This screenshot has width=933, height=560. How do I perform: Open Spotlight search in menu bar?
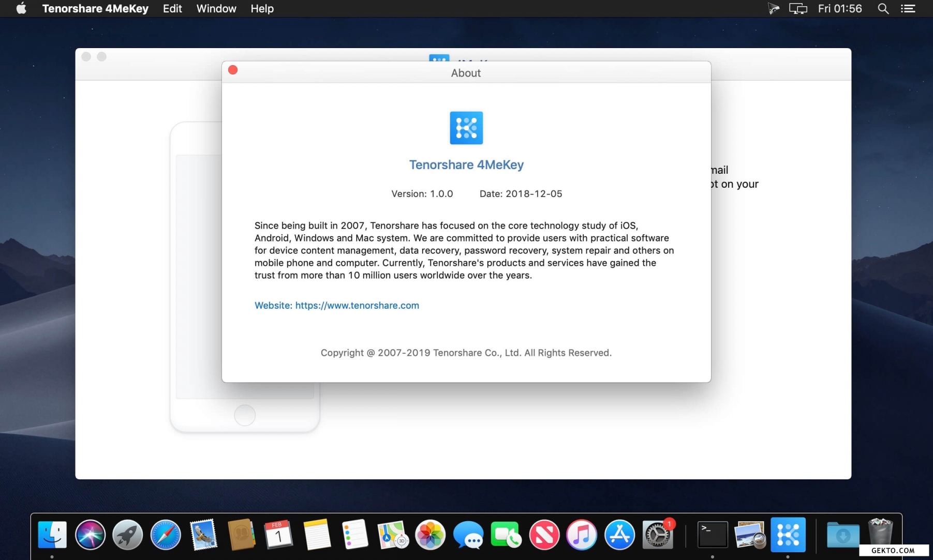(x=883, y=8)
